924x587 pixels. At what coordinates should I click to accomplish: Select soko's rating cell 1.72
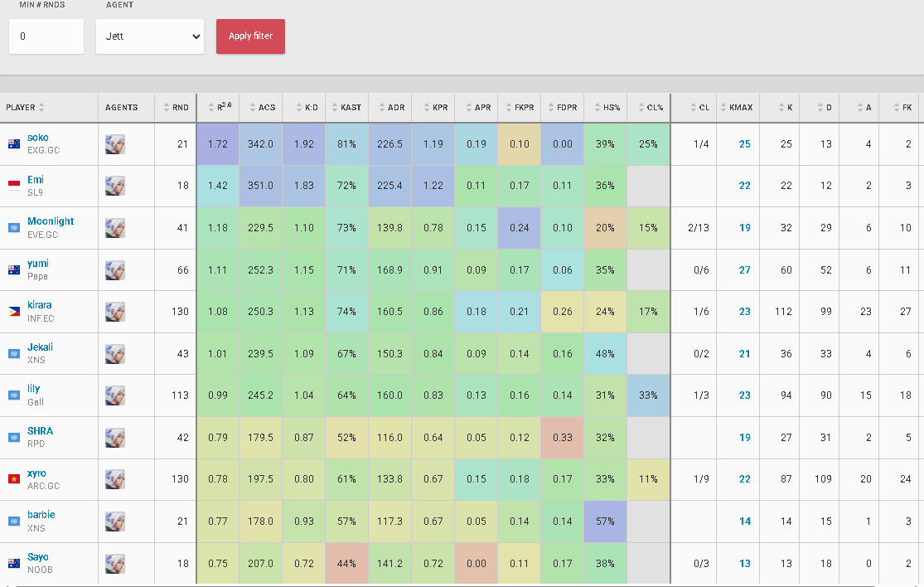click(217, 143)
